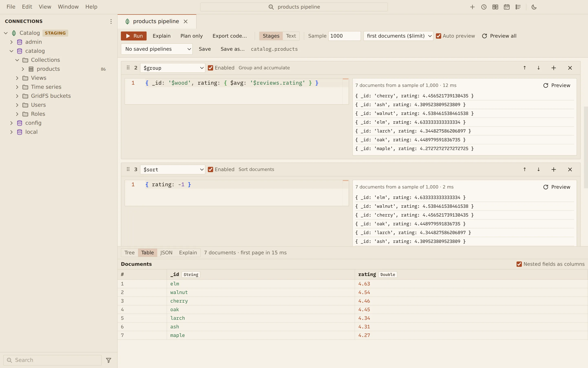Click the Sample size input field
588x368 pixels.
click(344, 36)
